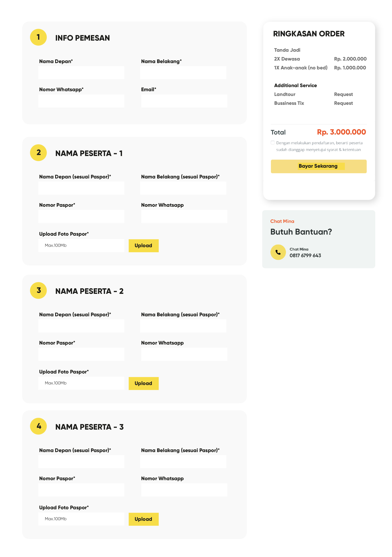Upload passport photo for Peserta 3

(x=143, y=519)
